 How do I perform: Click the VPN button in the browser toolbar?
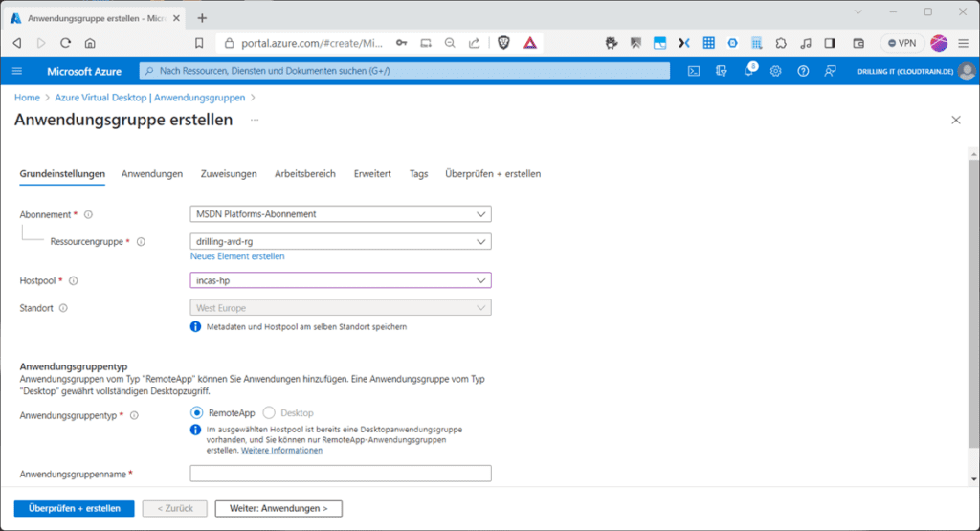point(902,43)
